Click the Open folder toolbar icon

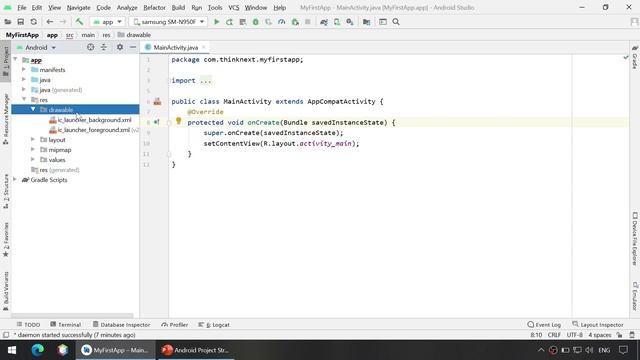click(x=7, y=22)
